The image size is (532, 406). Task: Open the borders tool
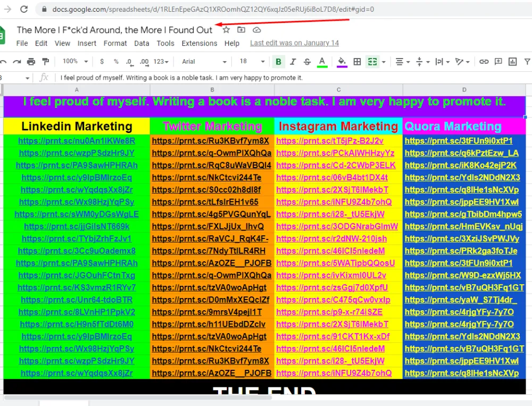358,62
